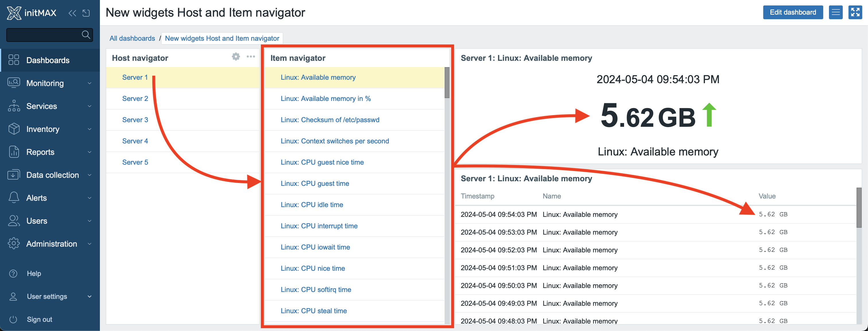Expand the Reports menu chevron
The width and height of the screenshot is (868, 331).
(89, 152)
